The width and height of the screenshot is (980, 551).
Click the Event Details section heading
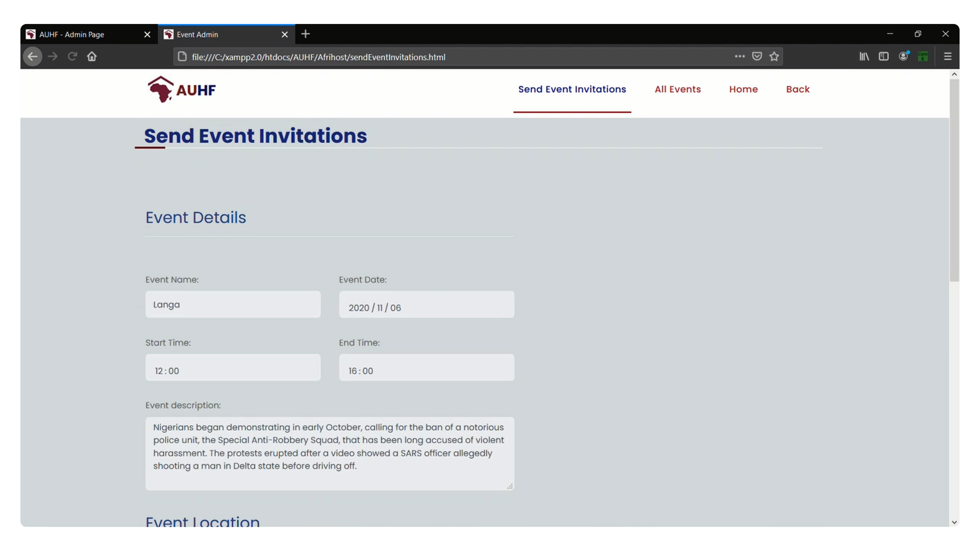195,218
